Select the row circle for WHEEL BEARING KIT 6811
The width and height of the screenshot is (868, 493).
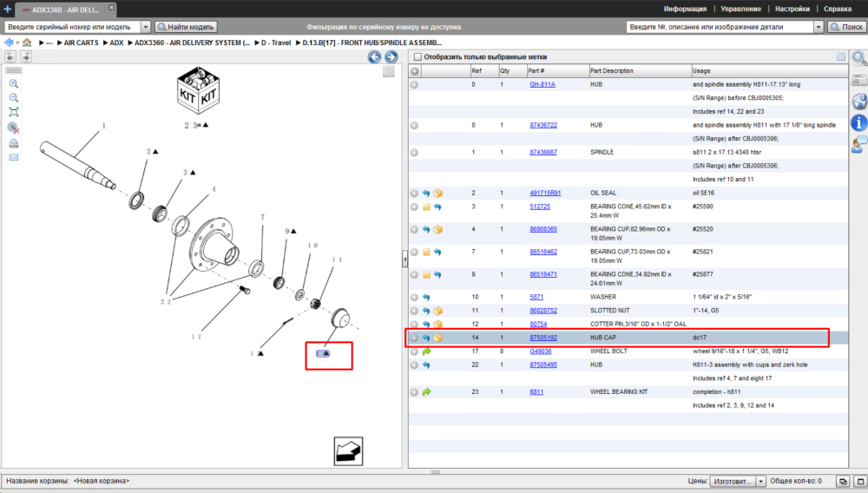414,392
